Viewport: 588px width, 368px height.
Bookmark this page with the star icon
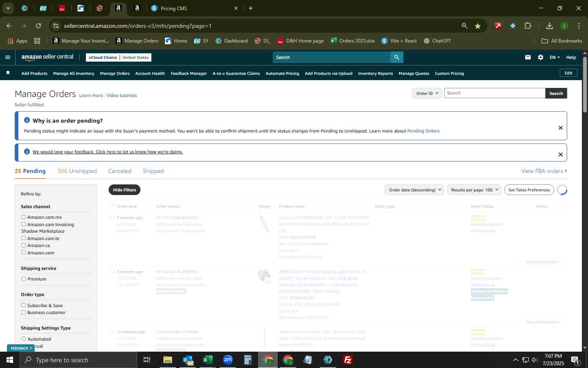coord(478,26)
